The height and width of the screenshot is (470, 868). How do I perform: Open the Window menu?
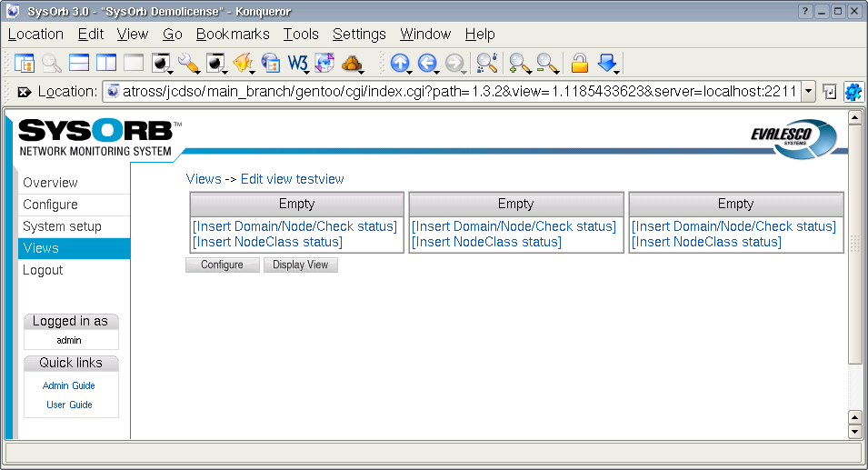(425, 35)
